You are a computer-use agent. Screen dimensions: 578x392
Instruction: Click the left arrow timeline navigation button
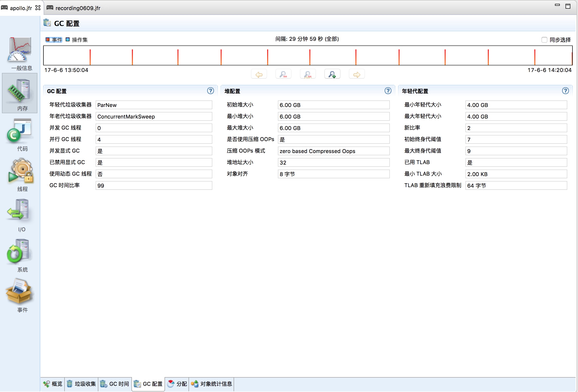(x=259, y=75)
